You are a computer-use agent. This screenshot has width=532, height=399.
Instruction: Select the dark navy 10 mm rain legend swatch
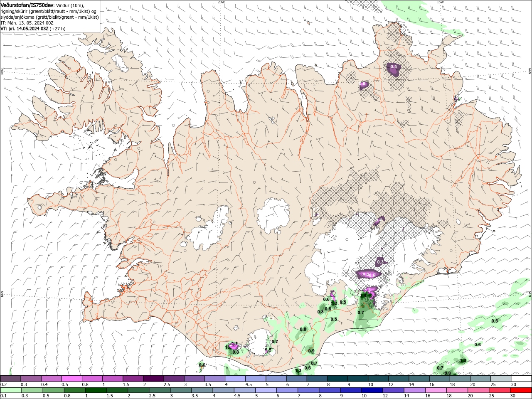(371, 390)
